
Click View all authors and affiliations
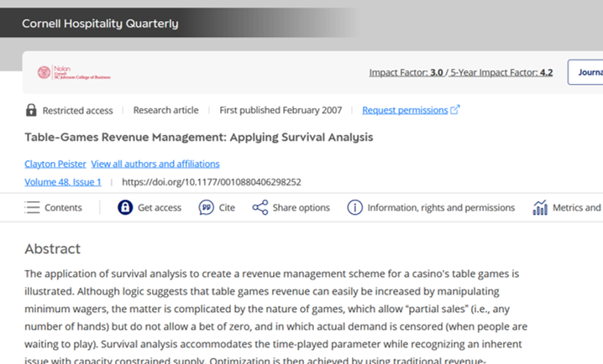click(x=155, y=164)
